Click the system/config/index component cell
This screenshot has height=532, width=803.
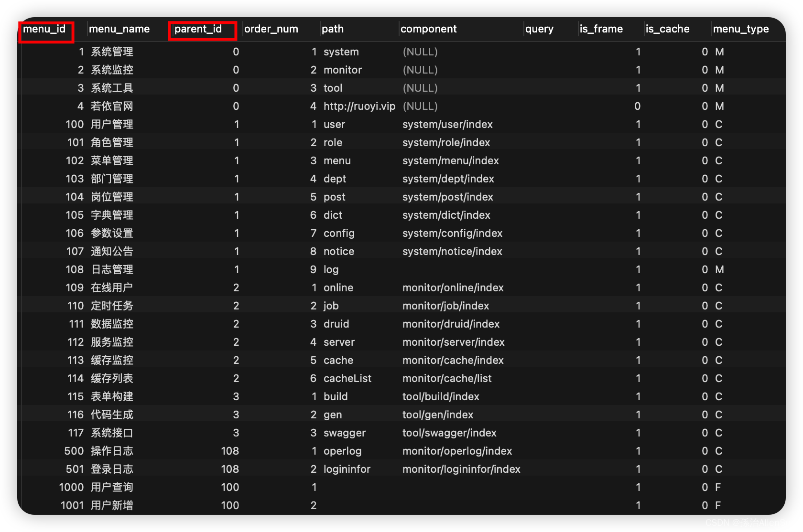pos(453,233)
